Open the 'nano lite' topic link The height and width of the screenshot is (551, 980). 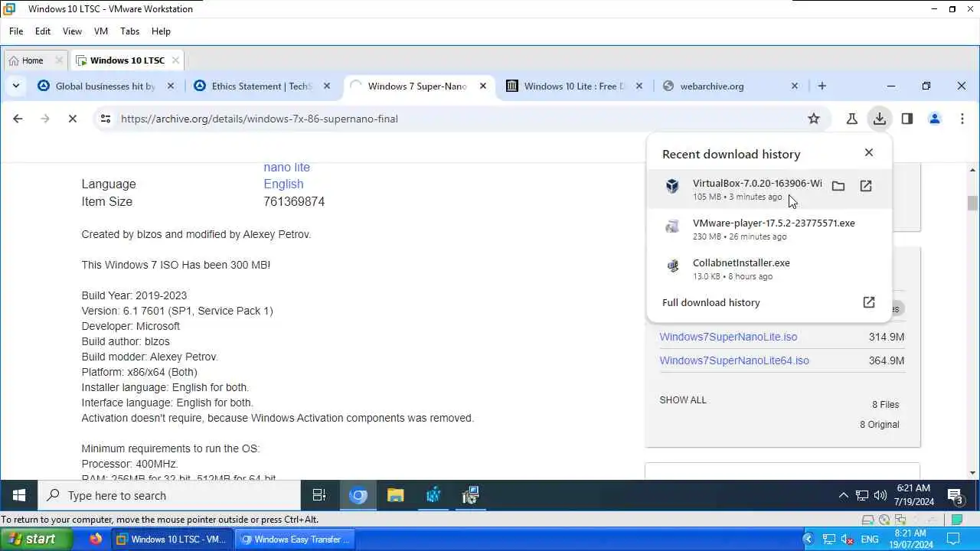coord(287,168)
